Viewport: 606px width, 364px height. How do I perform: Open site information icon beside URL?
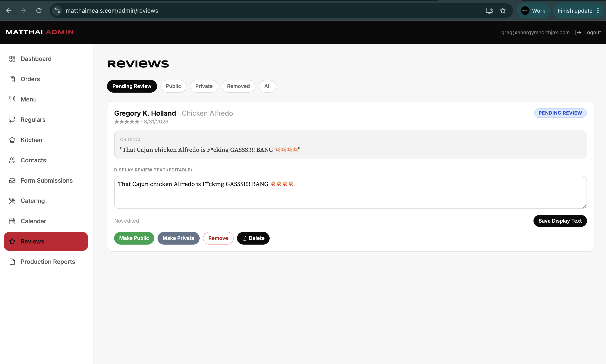pos(57,11)
